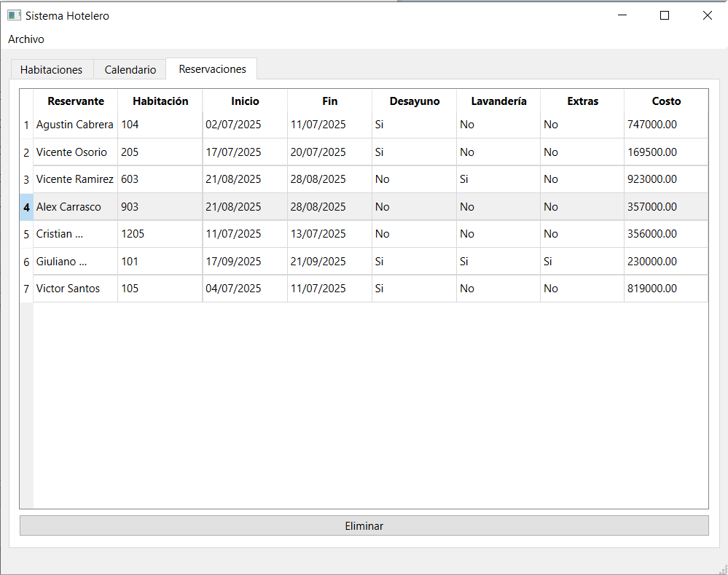The width and height of the screenshot is (728, 575).
Task: Click room number 603 cell
Action: (x=160, y=179)
